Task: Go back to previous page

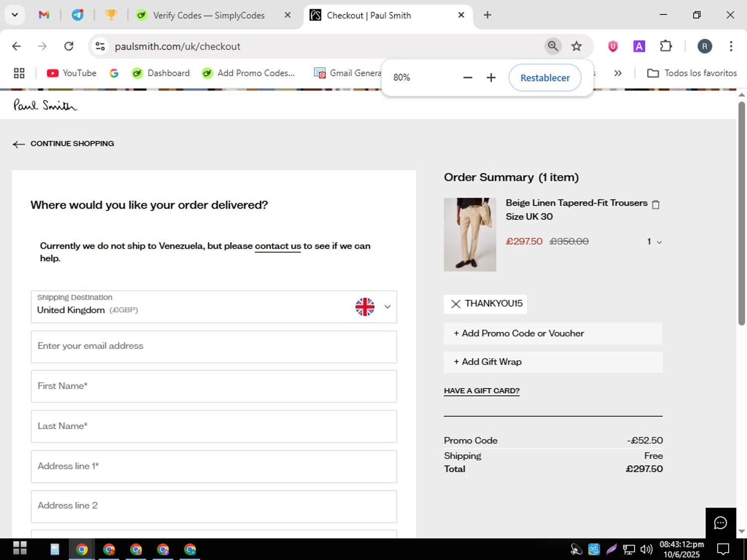Action: click(16, 46)
